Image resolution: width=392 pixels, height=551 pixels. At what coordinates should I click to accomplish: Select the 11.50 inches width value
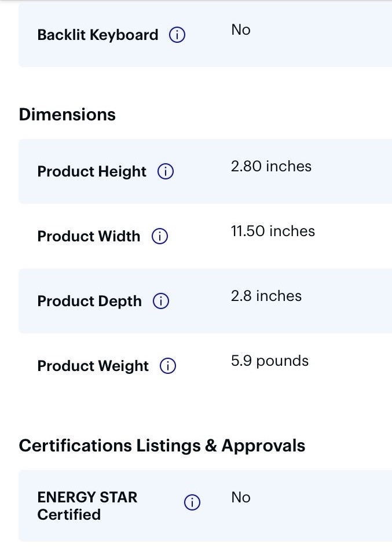pos(273,231)
